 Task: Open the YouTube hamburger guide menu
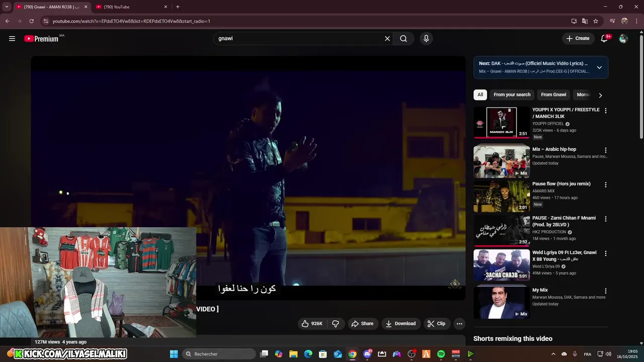(x=12, y=38)
